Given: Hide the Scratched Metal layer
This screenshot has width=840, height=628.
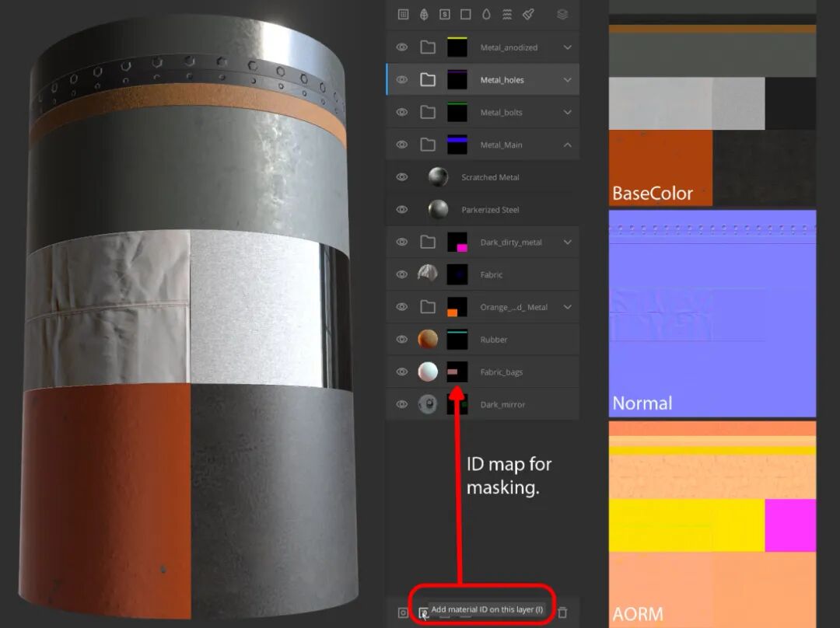Looking at the screenshot, I should [x=402, y=177].
